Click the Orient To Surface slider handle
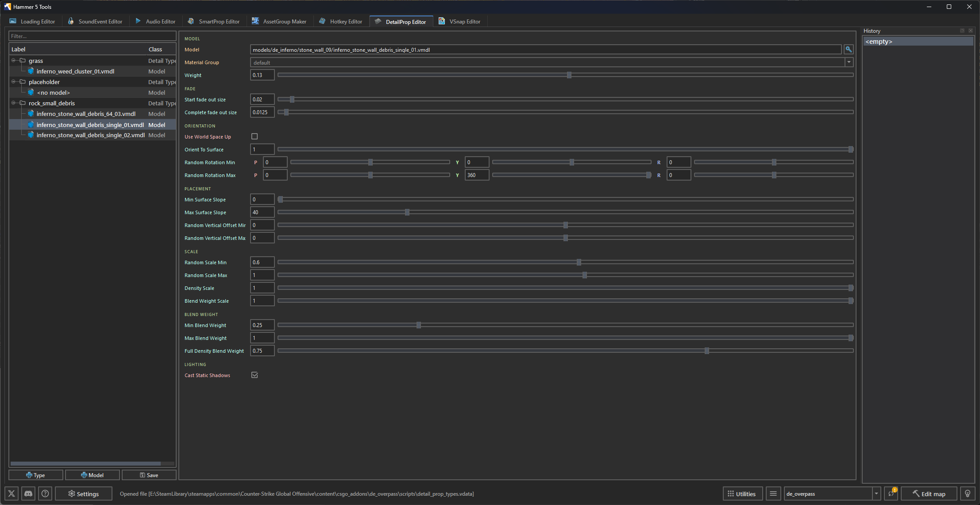 click(x=851, y=149)
